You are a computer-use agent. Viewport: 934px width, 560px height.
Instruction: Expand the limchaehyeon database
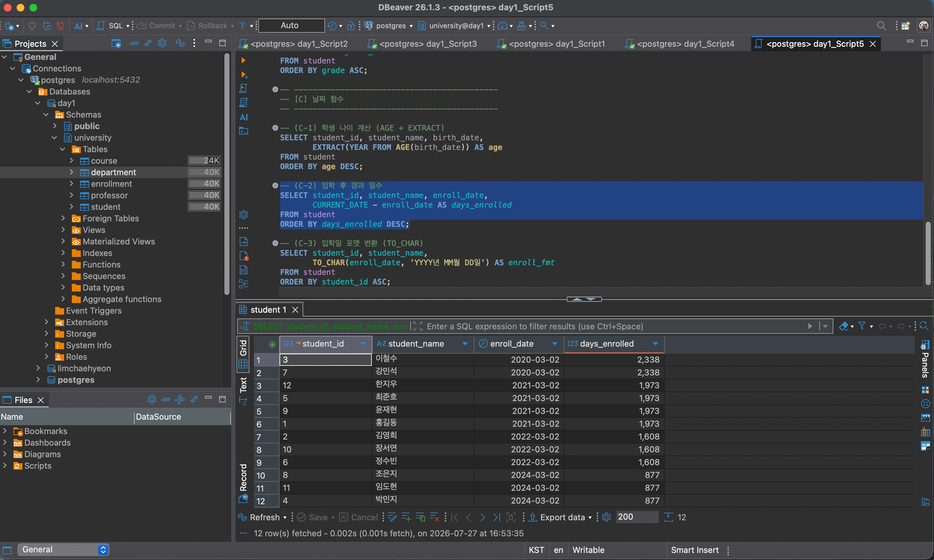38,368
